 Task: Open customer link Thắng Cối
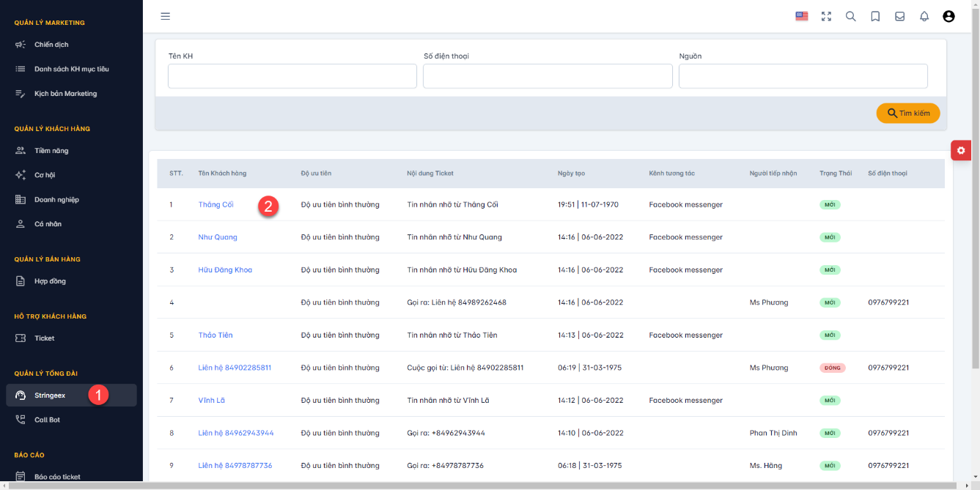coord(215,204)
